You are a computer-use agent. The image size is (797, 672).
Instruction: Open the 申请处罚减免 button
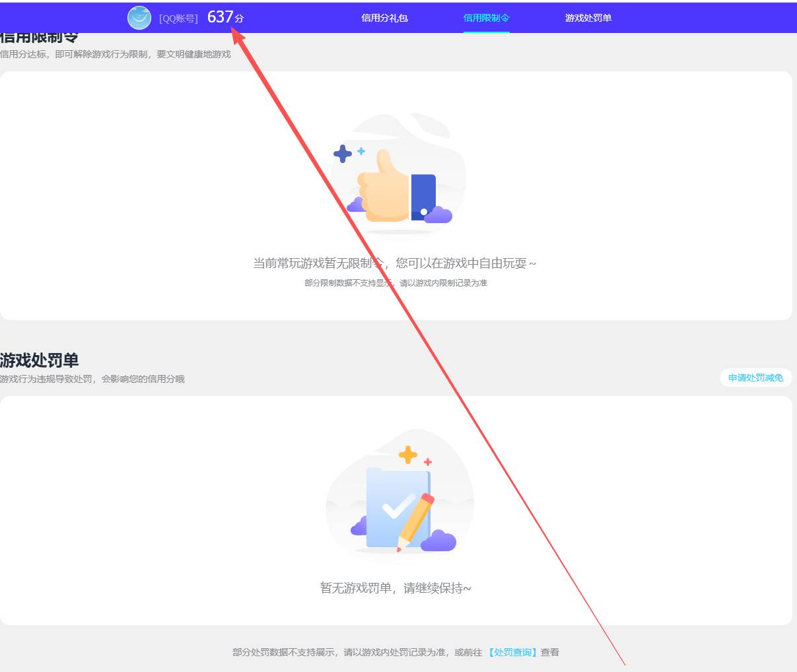point(755,378)
